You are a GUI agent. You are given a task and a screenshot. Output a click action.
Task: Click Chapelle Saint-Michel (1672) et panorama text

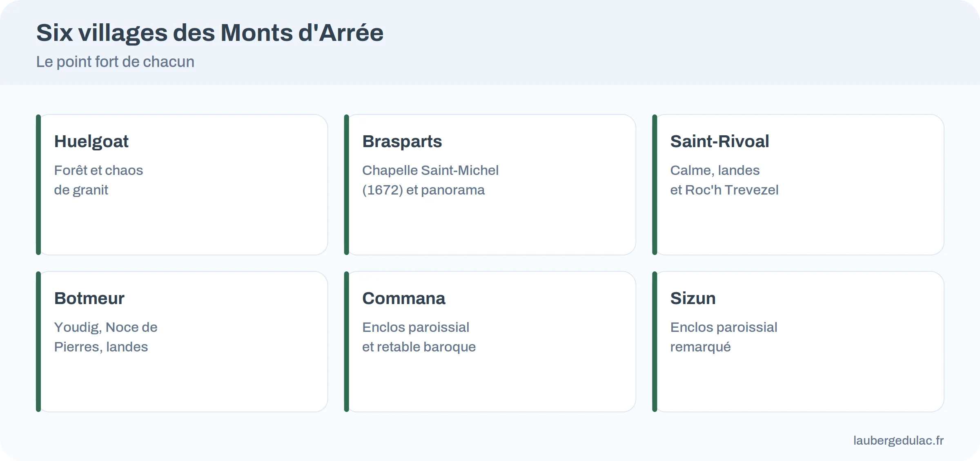point(430,180)
